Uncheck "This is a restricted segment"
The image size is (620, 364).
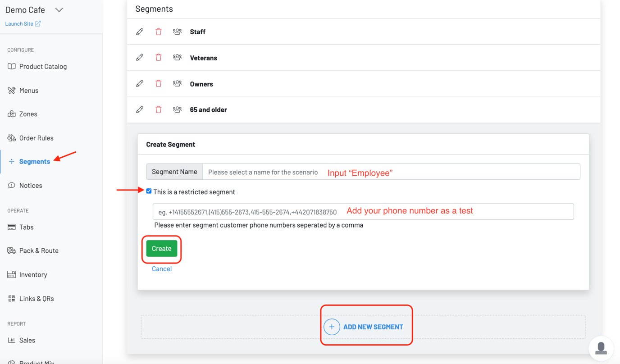pos(149,191)
